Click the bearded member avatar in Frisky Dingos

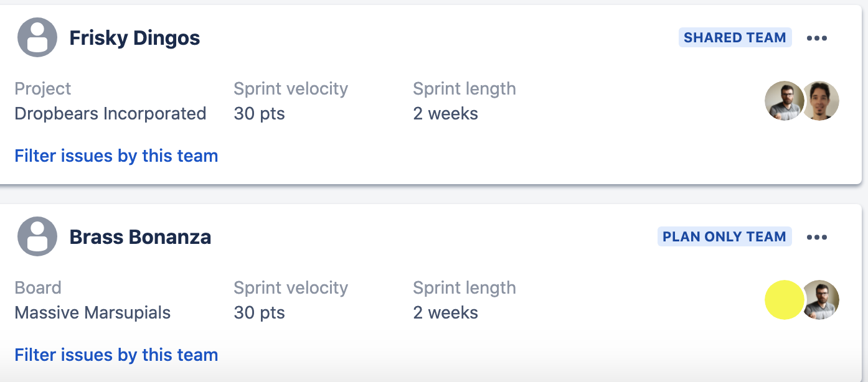point(783,101)
